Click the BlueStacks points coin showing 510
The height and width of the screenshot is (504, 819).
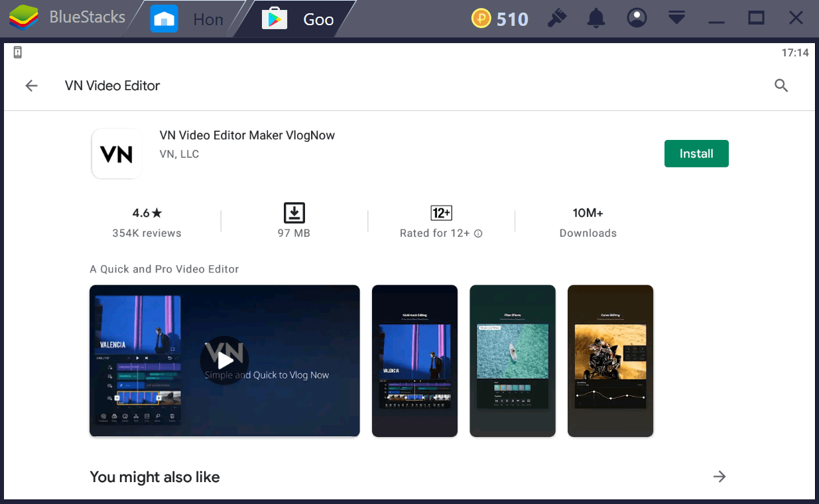pos(499,18)
